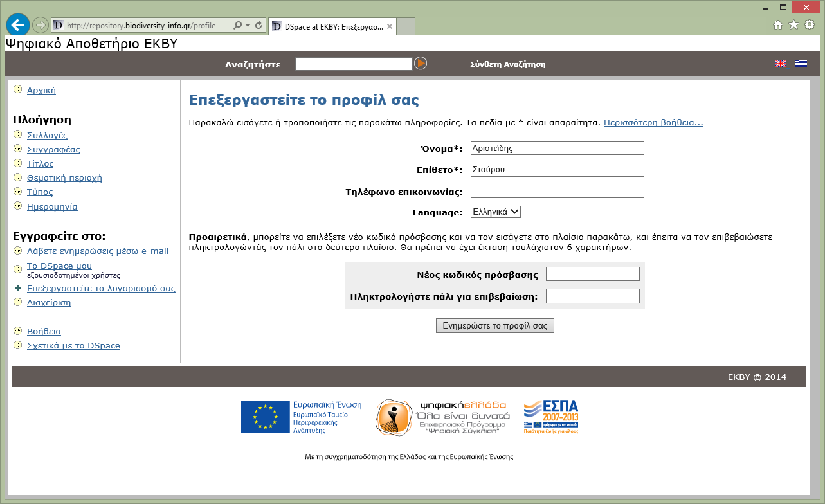This screenshot has height=504, width=825.
Task: Click Ενημερώστε το προφίλ σας button
Action: tap(495, 325)
